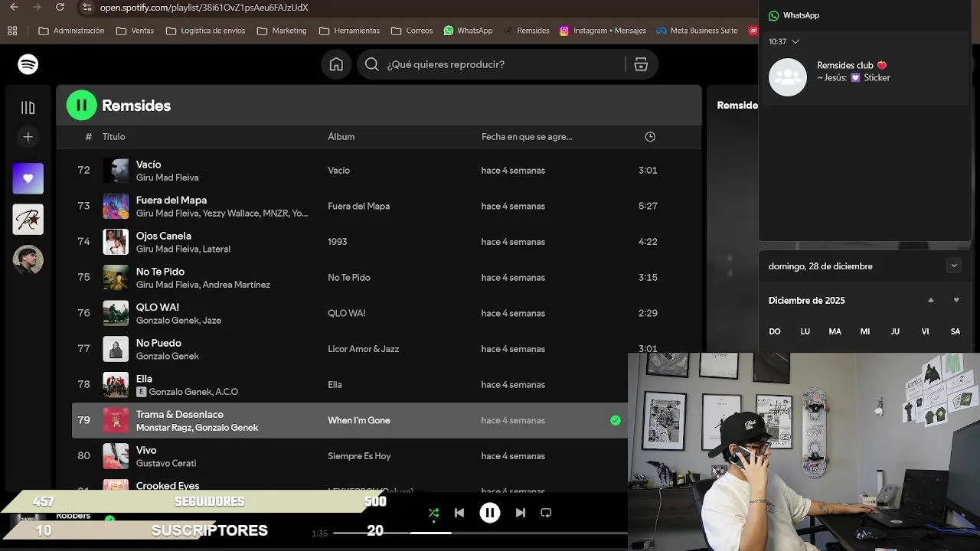Sort by Álbum column header
This screenshot has height=551, width=980.
pos(341,137)
